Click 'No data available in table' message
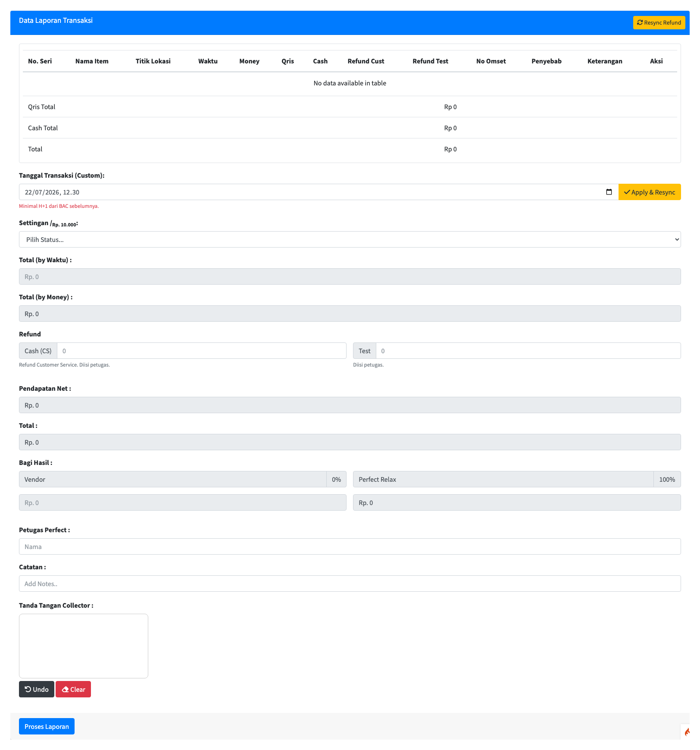 pyautogui.click(x=350, y=83)
